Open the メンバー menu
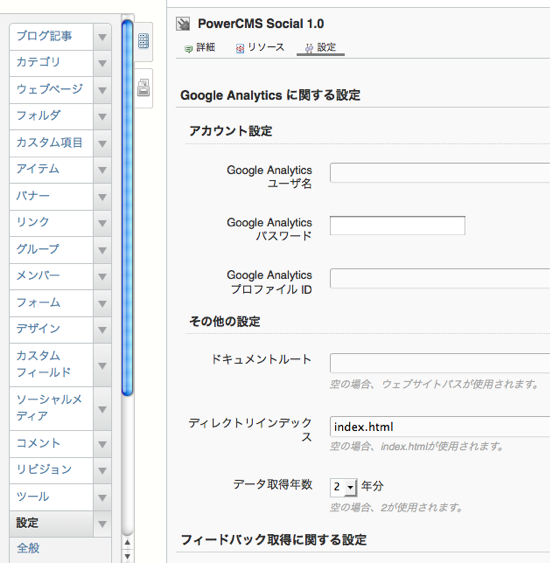The image size is (550, 563). tap(52, 276)
